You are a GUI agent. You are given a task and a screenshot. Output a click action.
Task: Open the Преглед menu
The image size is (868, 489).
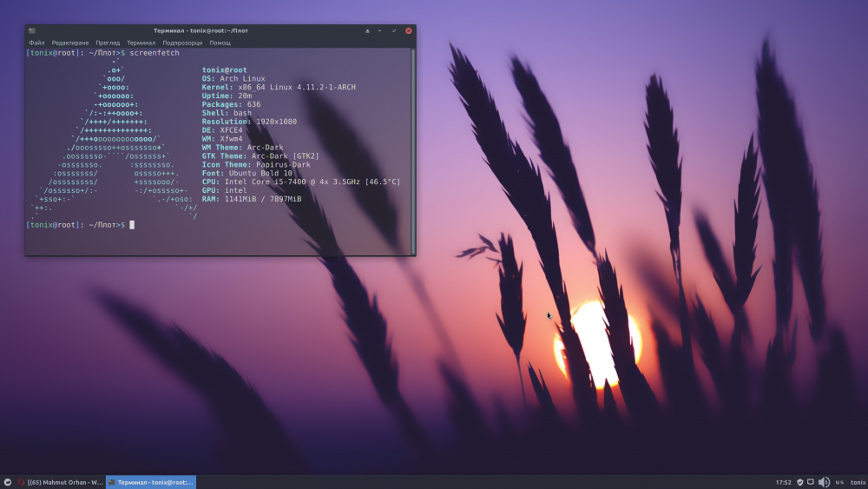click(x=108, y=43)
